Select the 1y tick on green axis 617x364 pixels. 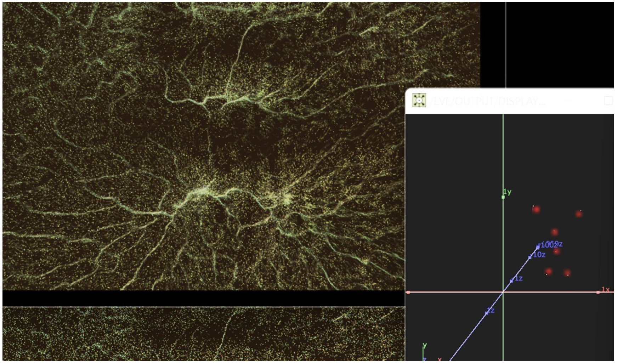tap(503, 197)
